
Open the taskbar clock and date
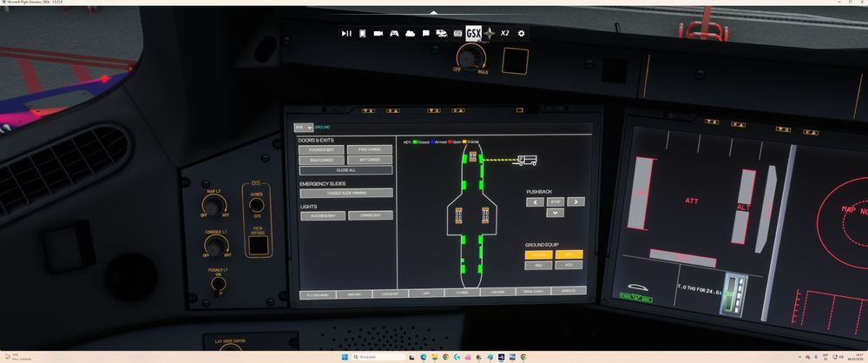[x=857, y=357]
